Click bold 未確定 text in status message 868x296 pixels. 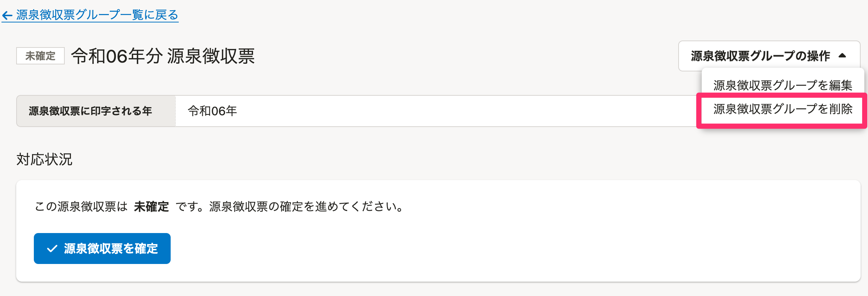[152, 207]
